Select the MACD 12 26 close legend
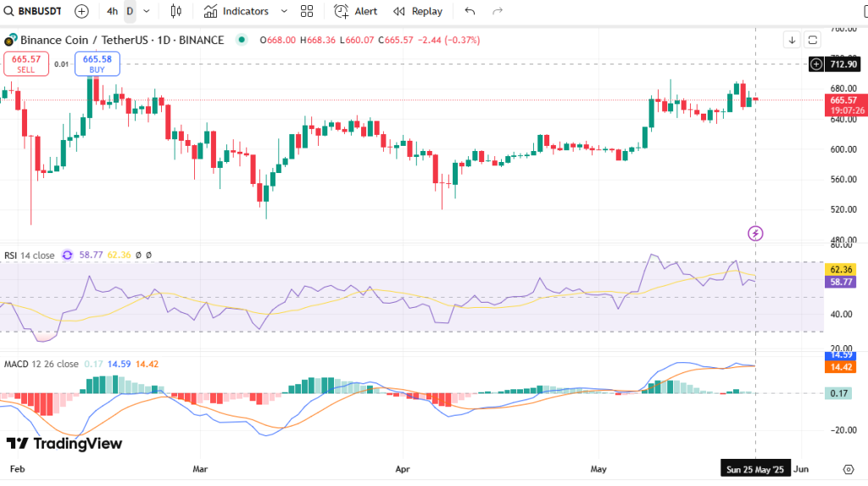This screenshot has height=486, width=868. point(42,364)
